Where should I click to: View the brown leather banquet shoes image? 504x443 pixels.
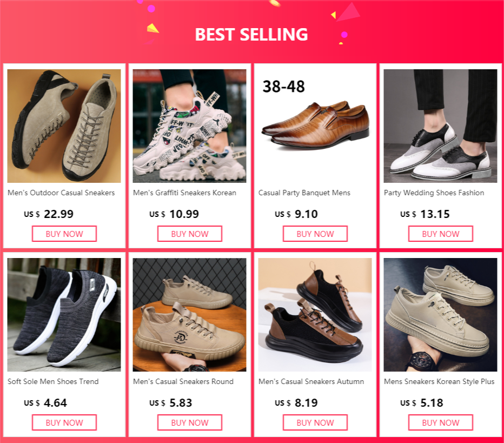pyautogui.click(x=315, y=126)
